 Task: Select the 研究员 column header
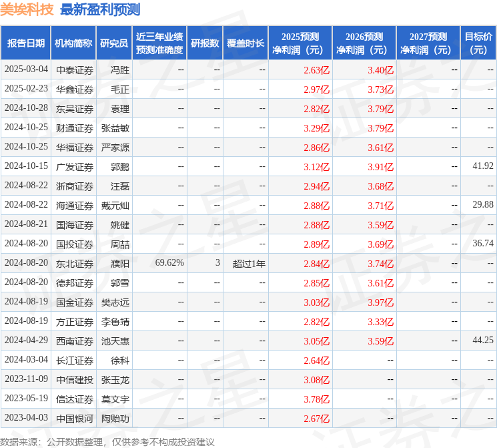coord(114,43)
